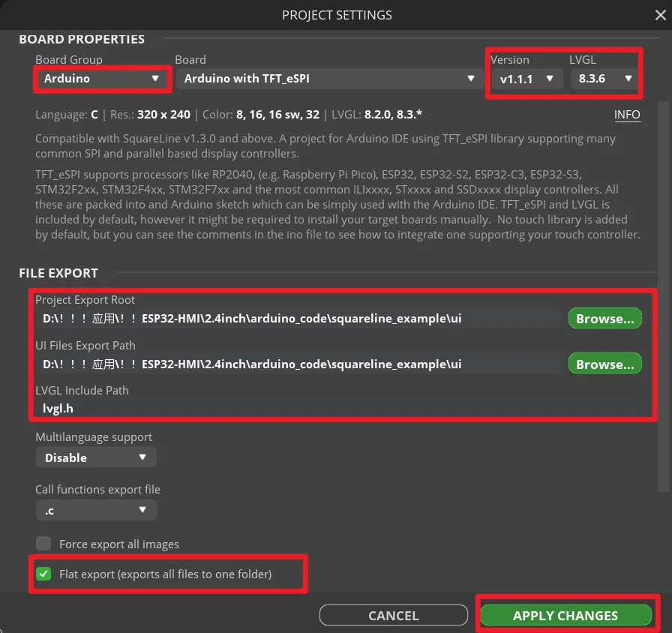Browse for Project Export Root folder
The height and width of the screenshot is (633, 672).
coord(604,319)
